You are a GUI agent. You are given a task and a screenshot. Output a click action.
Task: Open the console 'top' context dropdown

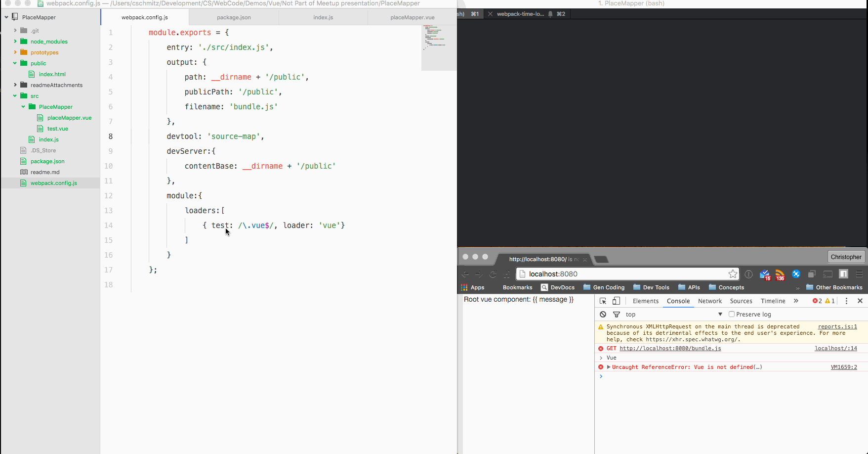click(x=674, y=314)
